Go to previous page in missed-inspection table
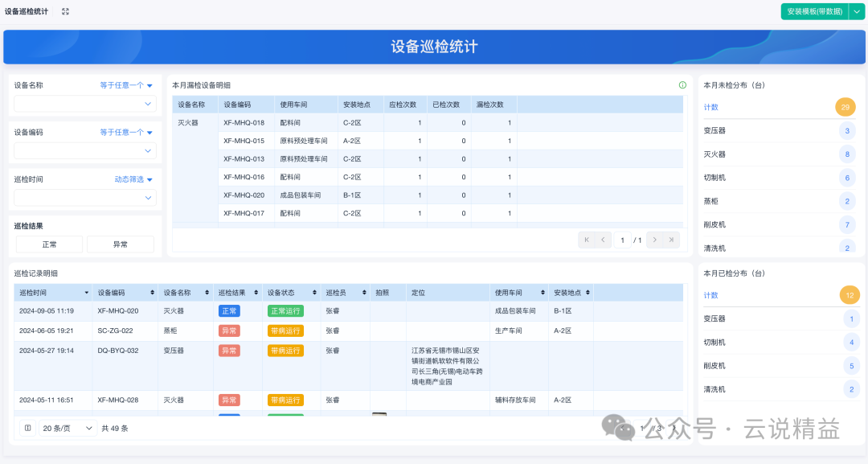 603,240
